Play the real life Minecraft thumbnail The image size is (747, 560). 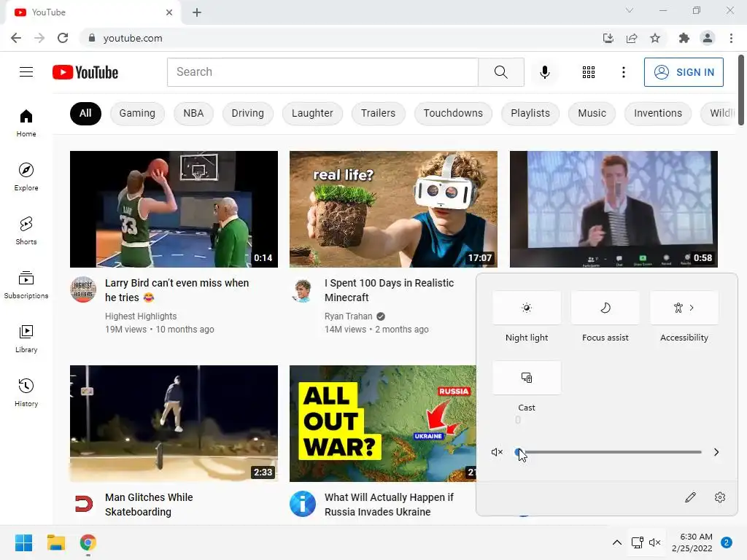click(x=393, y=209)
